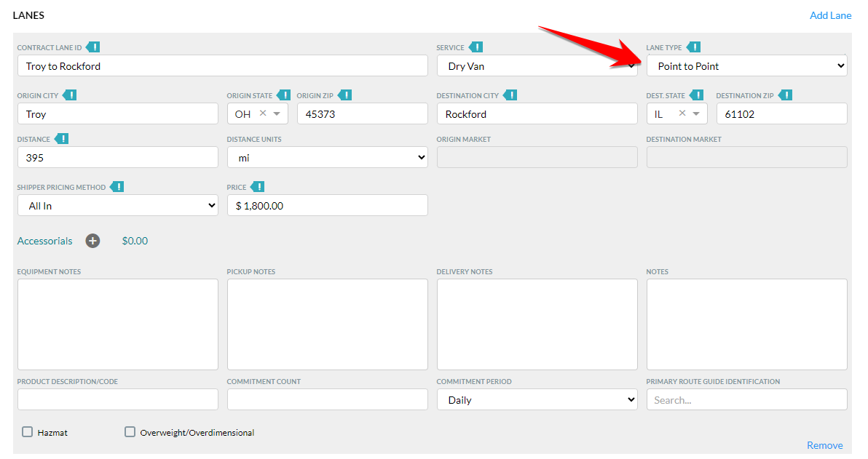Click the info icon next to Service label
868x459 pixels.
coord(476,47)
